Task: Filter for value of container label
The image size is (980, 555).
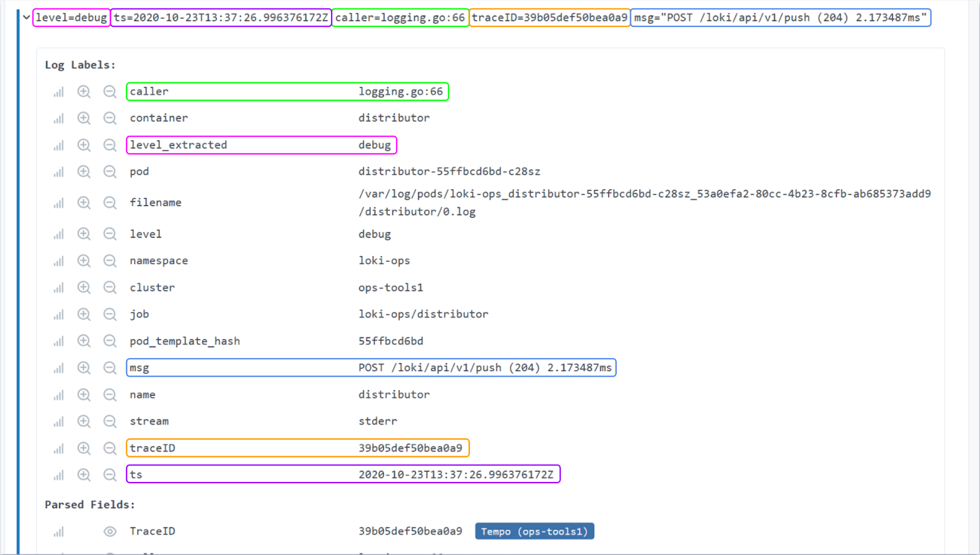Action: (84, 118)
